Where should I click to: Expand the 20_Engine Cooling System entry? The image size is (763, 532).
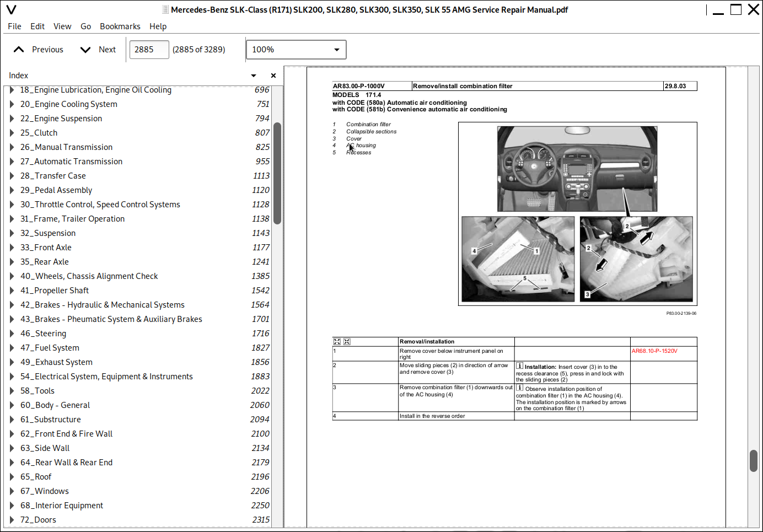tap(12, 104)
